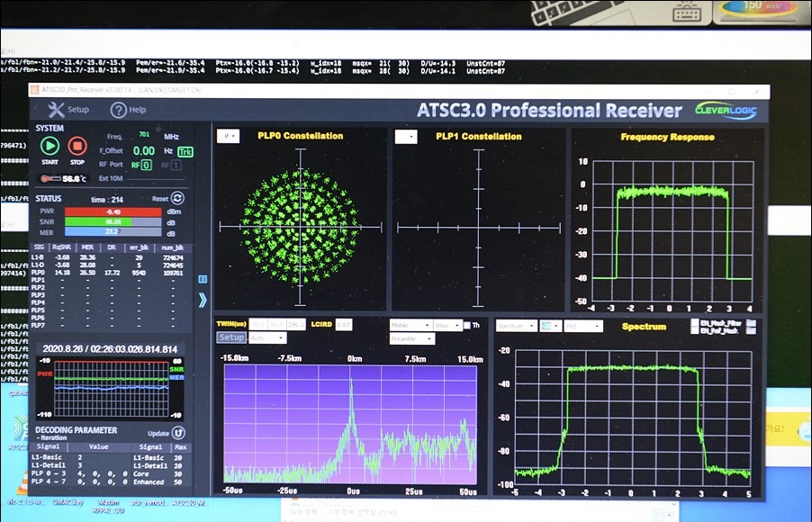Click the err_blk column header

tap(139, 247)
